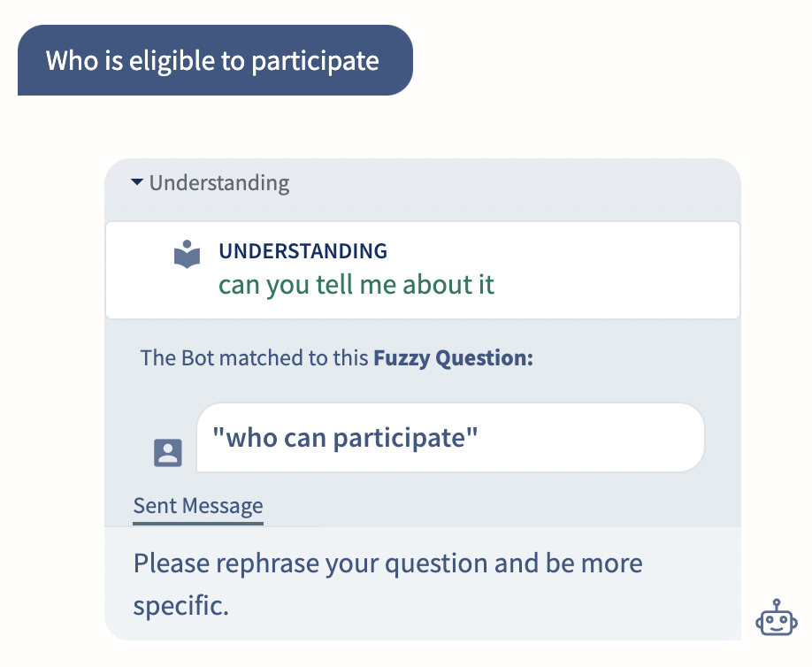The width and height of the screenshot is (812, 667).
Task: Click the underline beneath Sent Message
Action: (198, 523)
